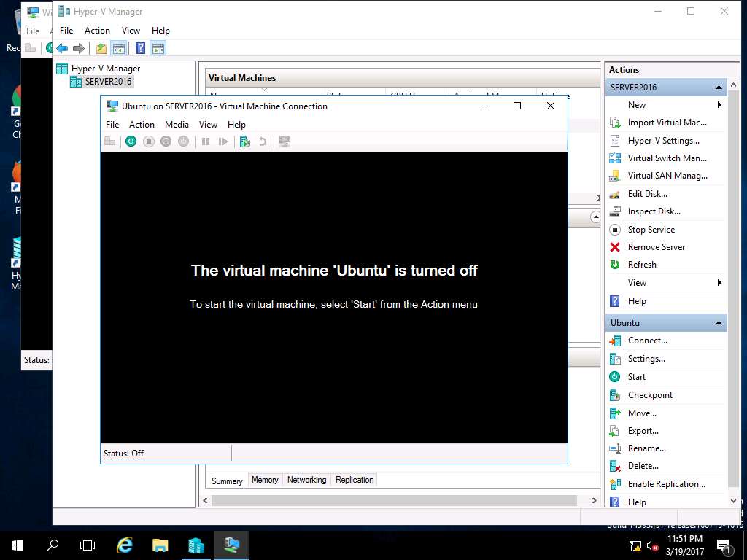Switch to the Memory tab
The width and height of the screenshot is (747, 560).
pyautogui.click(x=265, y=480)
